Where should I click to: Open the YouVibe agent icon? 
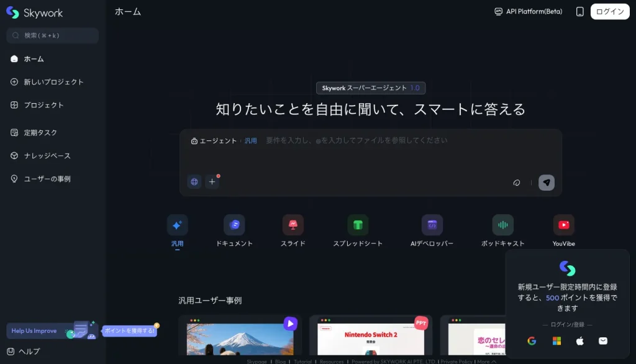point(563,225)
